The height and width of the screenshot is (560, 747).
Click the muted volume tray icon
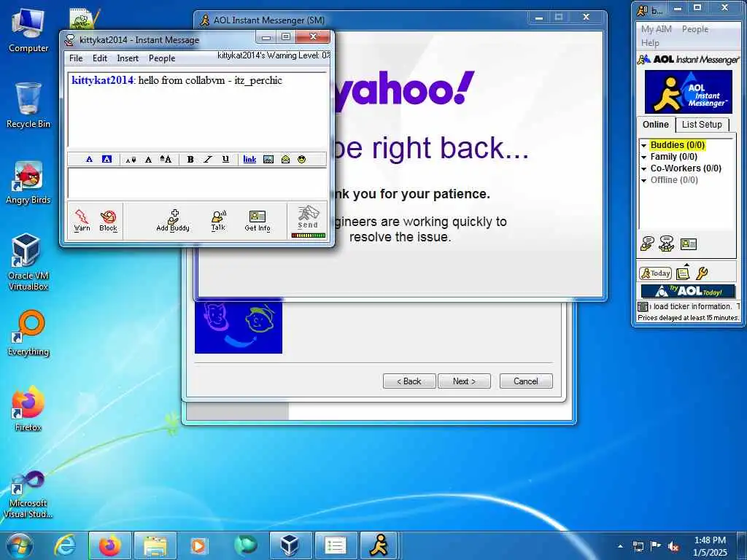tap(673, 546)
